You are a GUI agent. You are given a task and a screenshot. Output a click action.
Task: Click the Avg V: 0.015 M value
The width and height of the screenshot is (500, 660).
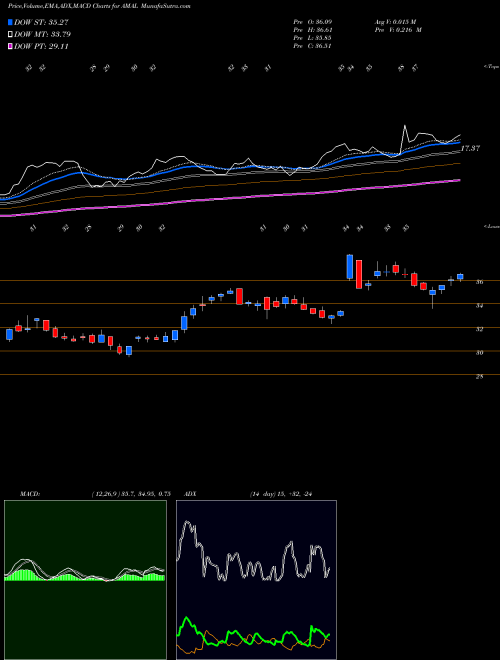[395, 22]
